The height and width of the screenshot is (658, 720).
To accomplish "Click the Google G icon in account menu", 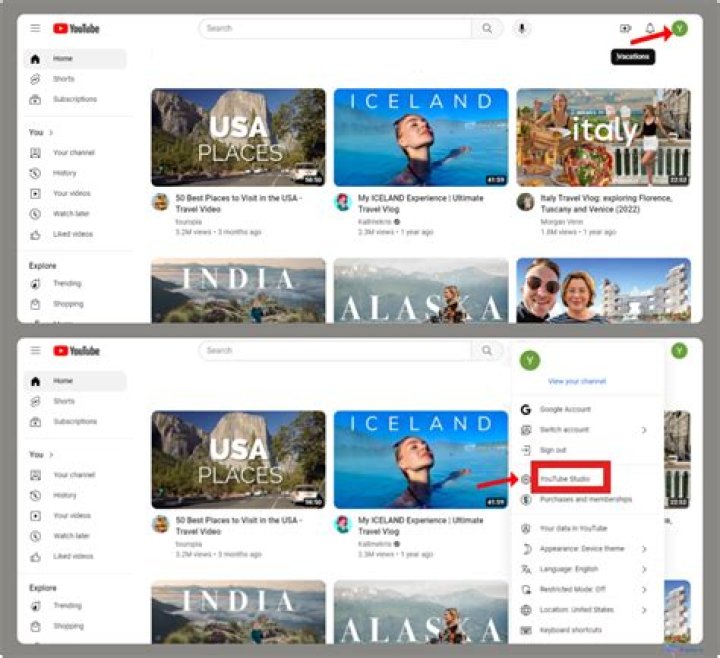I will click(x=526, y=409).
